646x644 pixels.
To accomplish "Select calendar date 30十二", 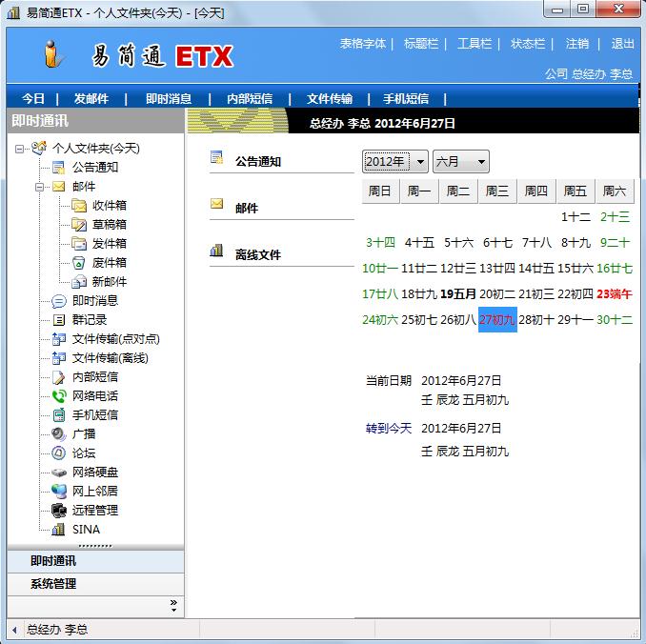I will pyautogui.click(x=615, y=320).
